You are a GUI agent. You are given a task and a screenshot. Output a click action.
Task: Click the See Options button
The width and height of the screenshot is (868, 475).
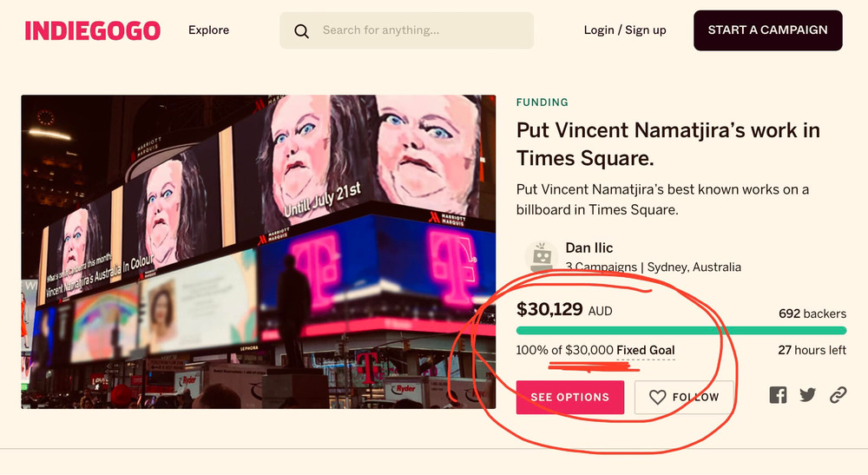coord(570,397)
